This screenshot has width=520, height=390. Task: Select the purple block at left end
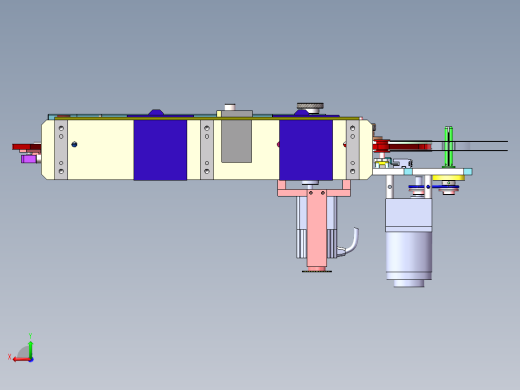click(29, 159)
